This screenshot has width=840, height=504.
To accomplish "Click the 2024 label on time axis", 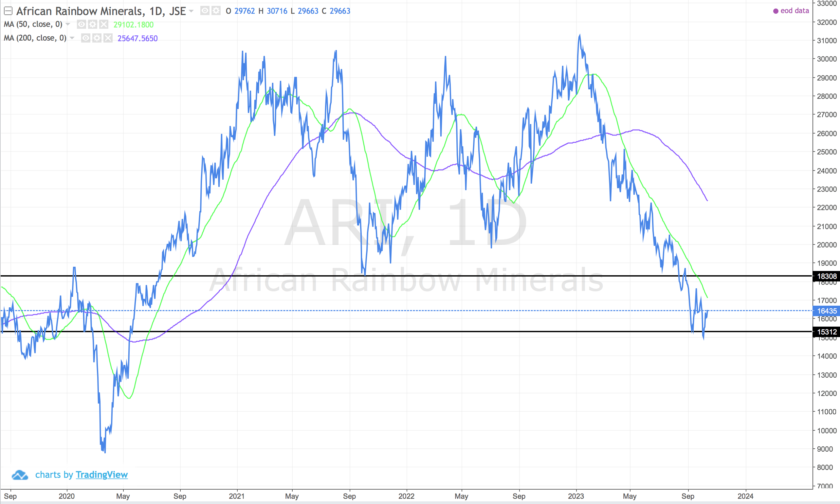I will 746,496.
